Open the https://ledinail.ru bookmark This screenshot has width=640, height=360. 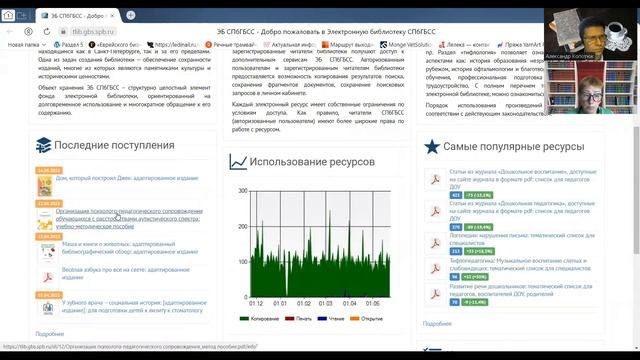click(173, 44)
